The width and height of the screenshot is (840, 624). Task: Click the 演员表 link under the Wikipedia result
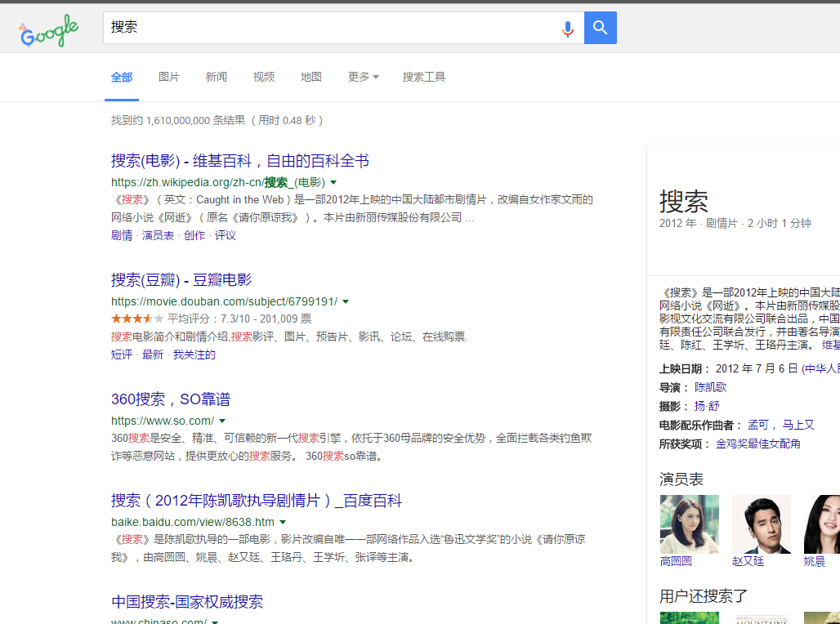[x=157, y=235]
